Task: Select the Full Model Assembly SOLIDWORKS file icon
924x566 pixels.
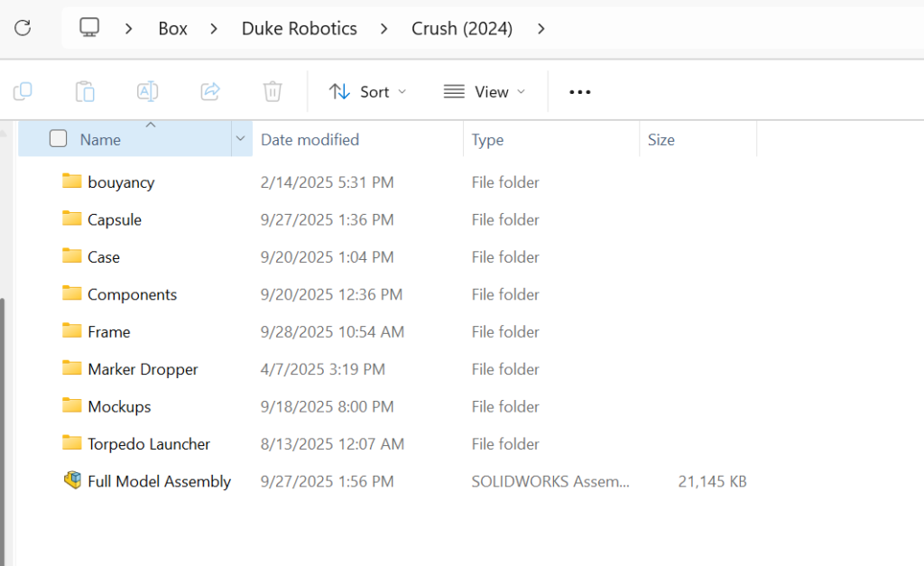Action: click(72, 481)
